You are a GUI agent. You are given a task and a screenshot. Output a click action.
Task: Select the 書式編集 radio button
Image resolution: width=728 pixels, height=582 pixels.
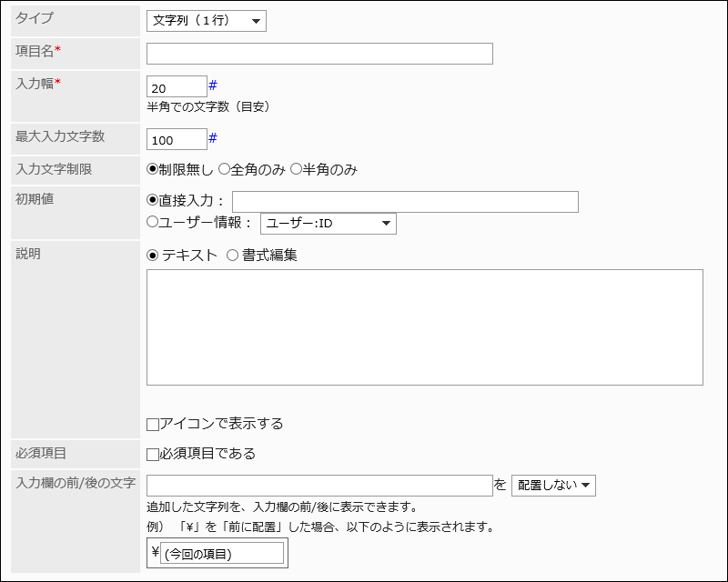(x=232, y=256)
